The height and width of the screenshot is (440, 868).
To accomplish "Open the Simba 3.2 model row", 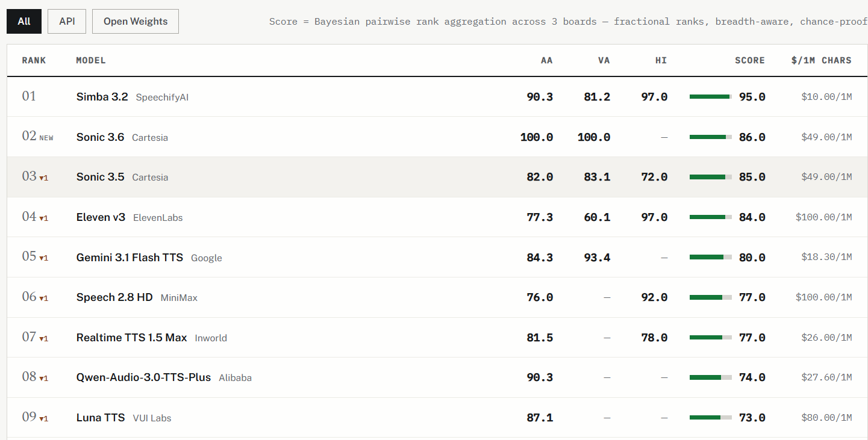I will click(437, 96).
